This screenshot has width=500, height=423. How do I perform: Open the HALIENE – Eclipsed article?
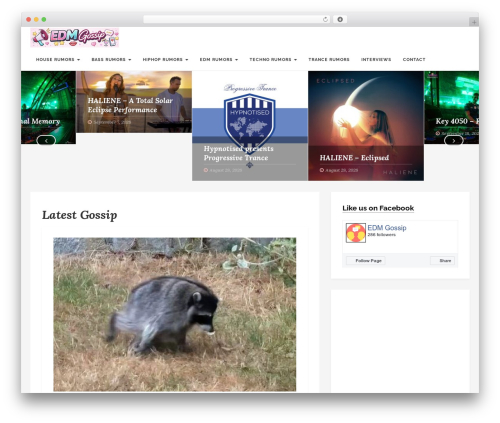(x=354, y=158)
